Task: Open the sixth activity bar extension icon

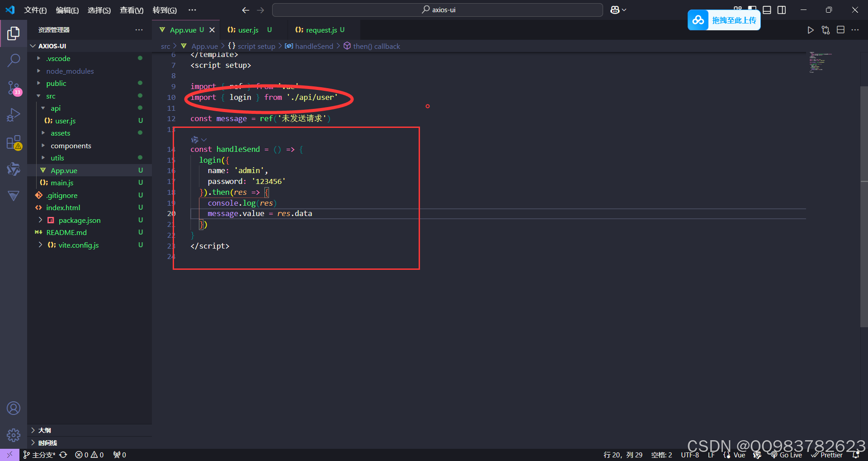Action: (14, 169)
